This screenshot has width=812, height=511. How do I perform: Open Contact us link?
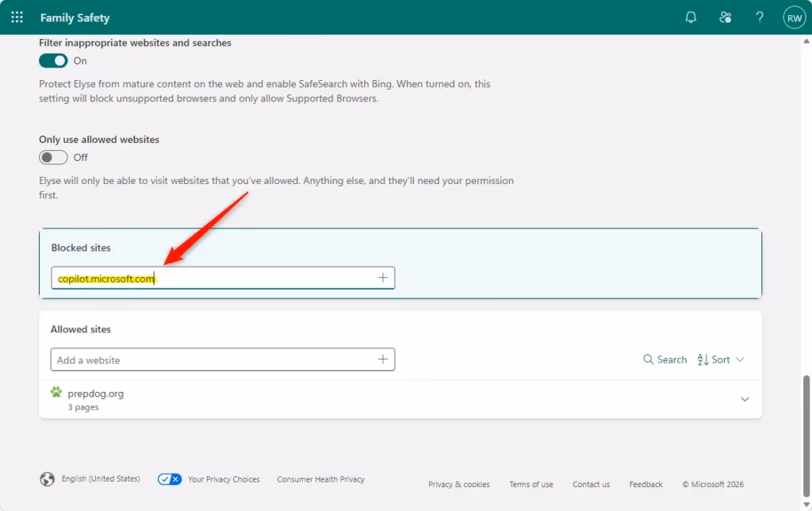click(591, 484)
